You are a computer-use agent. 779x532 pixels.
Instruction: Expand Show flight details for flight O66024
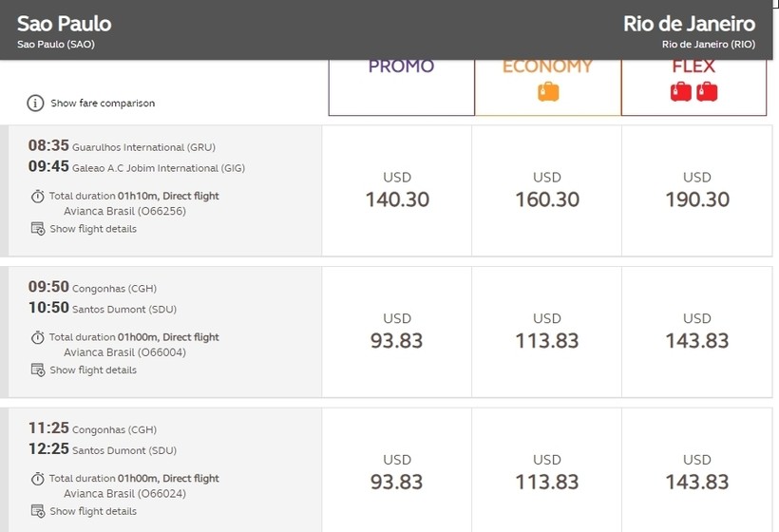coord(93,511)
